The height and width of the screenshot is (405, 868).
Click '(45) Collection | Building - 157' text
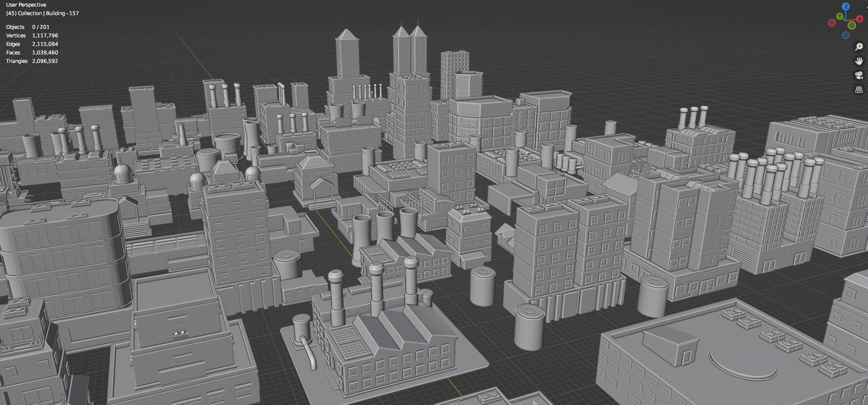tap(43, 13)
